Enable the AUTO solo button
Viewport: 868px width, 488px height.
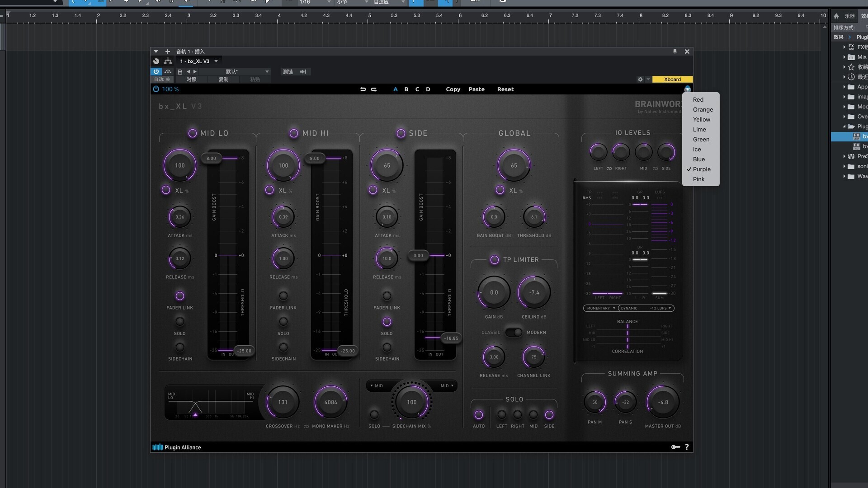(x=479, y=415)
